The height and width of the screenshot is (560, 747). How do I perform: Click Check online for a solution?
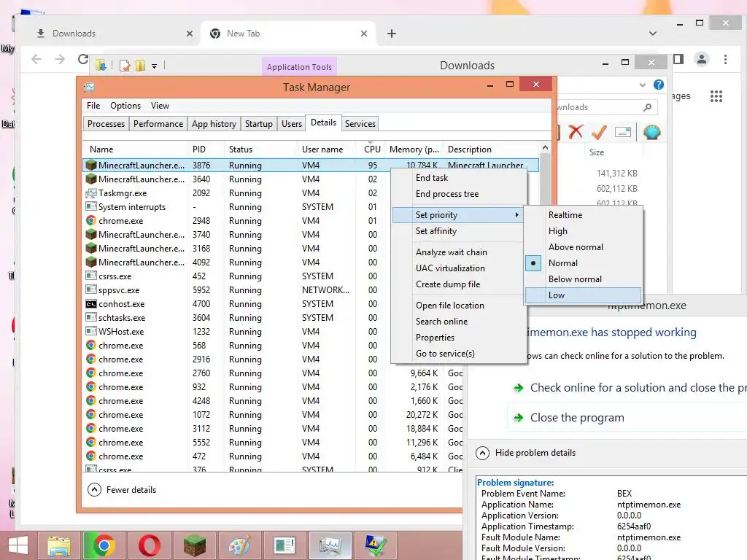click(629, 388)
